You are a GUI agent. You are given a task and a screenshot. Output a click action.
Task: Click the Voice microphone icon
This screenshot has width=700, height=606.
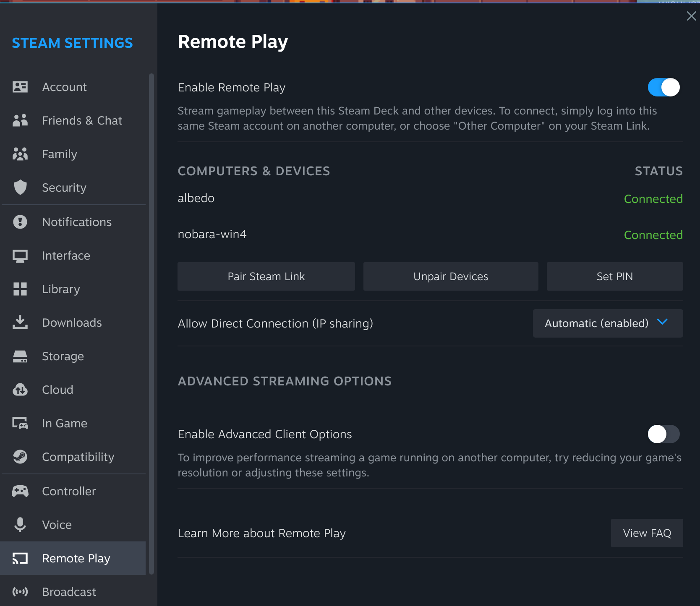tap(20, 525)
